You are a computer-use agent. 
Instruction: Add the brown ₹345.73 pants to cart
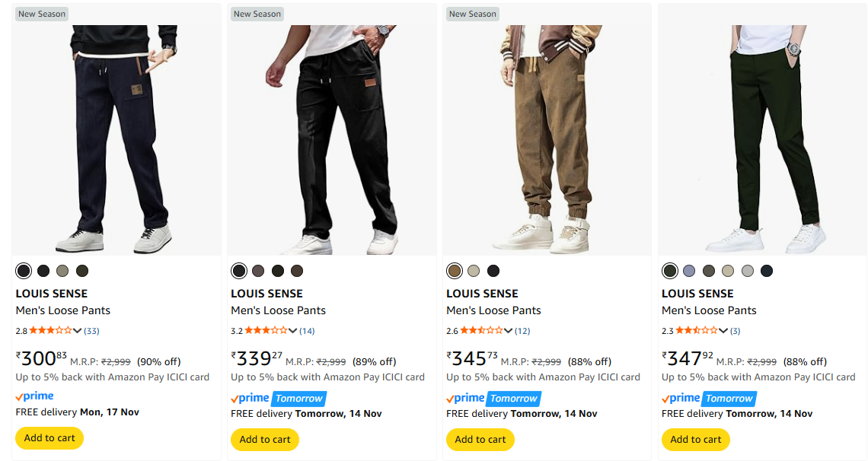480,439
